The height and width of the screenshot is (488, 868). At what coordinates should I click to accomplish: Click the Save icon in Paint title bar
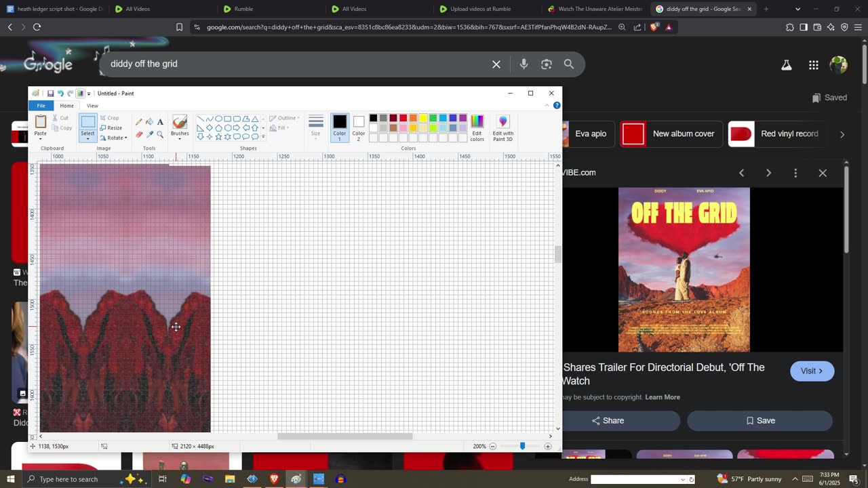click(50, 94)
